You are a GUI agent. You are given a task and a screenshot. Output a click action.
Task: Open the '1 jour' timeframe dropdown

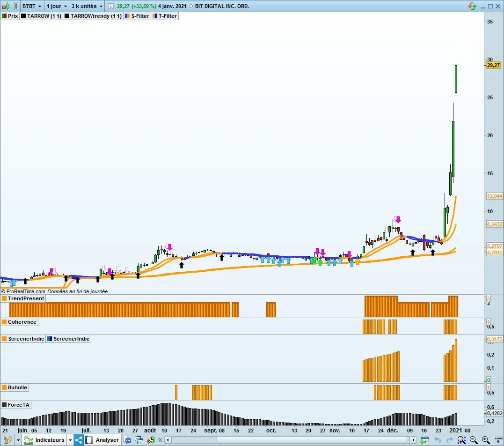57,6
